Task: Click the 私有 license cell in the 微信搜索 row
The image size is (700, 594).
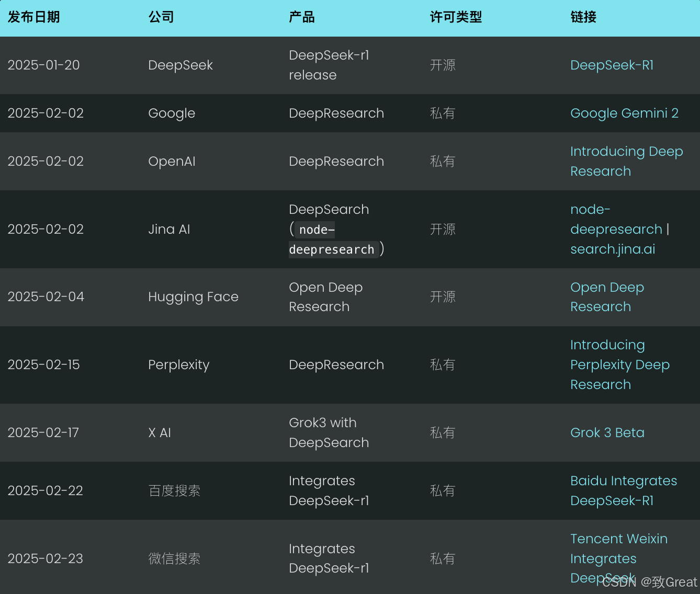Action: click(x=443, y=559)
